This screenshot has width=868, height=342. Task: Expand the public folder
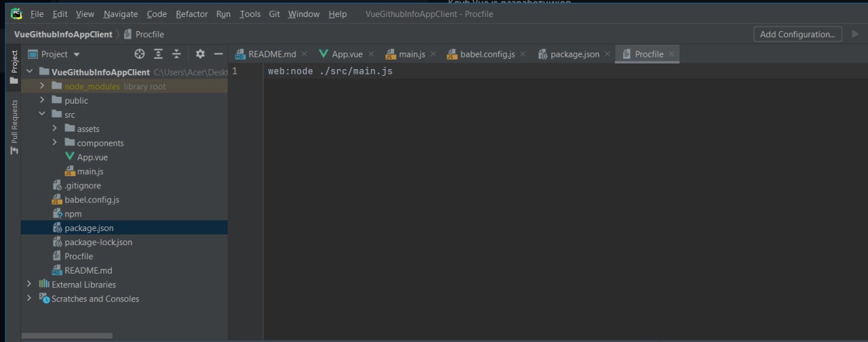pos(42,100)
